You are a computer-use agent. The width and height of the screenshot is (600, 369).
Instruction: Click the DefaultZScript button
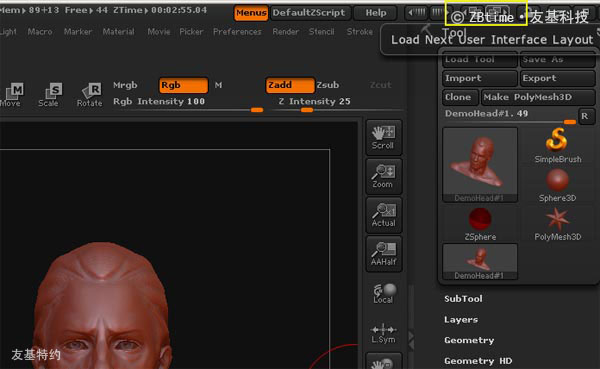(x=309, y=13)
